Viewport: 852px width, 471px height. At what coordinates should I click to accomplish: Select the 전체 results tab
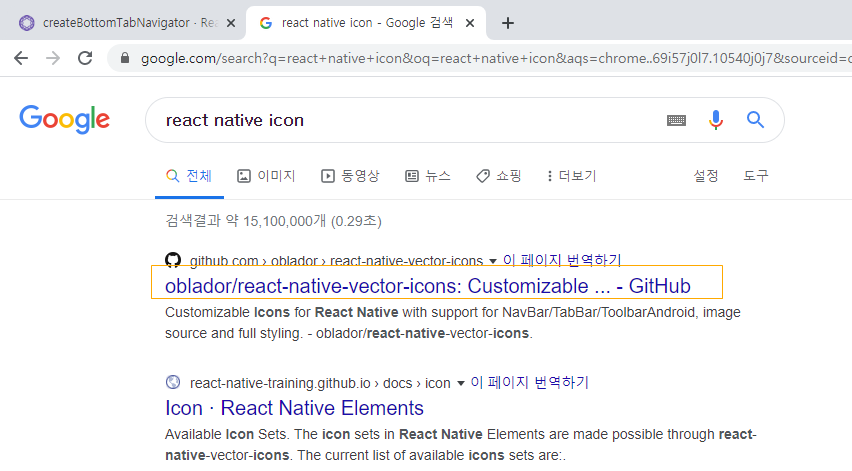pos(189,176)
